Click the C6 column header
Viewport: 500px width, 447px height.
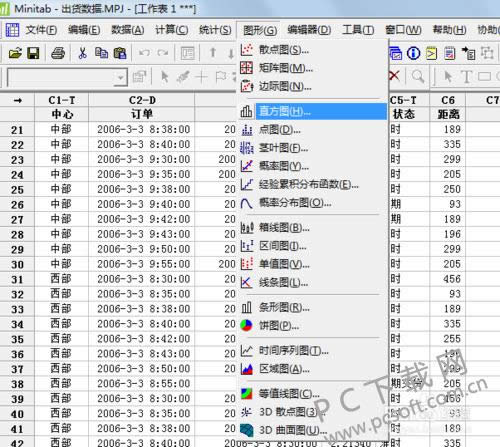[448, 100]
